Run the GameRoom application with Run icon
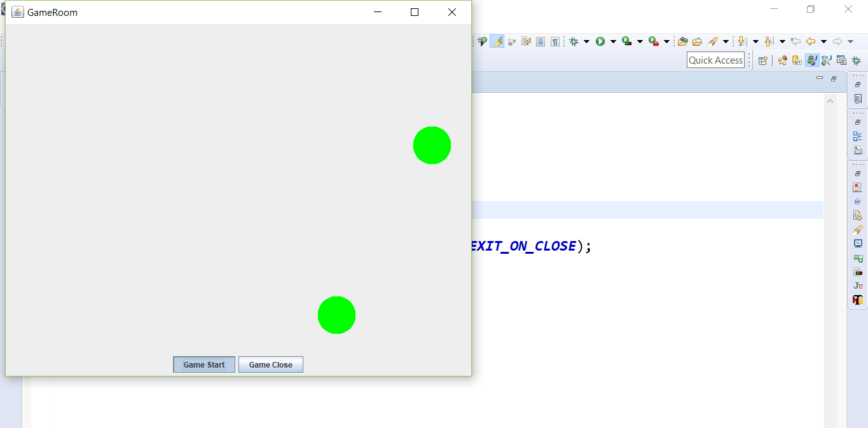This screenshot has height=428, width=868. pos(600,41)
